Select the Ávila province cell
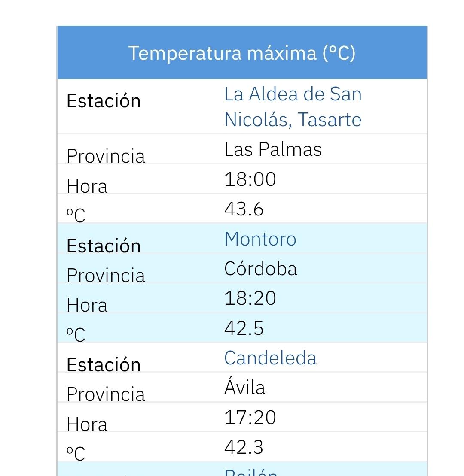Viewport: 464px width, 476px height. [x=244, y=388]
